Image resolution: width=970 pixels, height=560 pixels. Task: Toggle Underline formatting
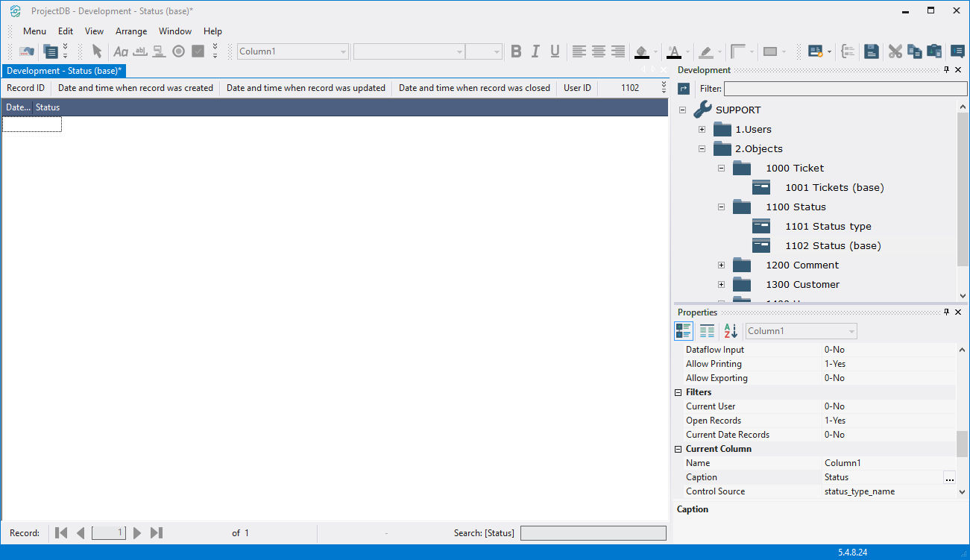[555, 51]
